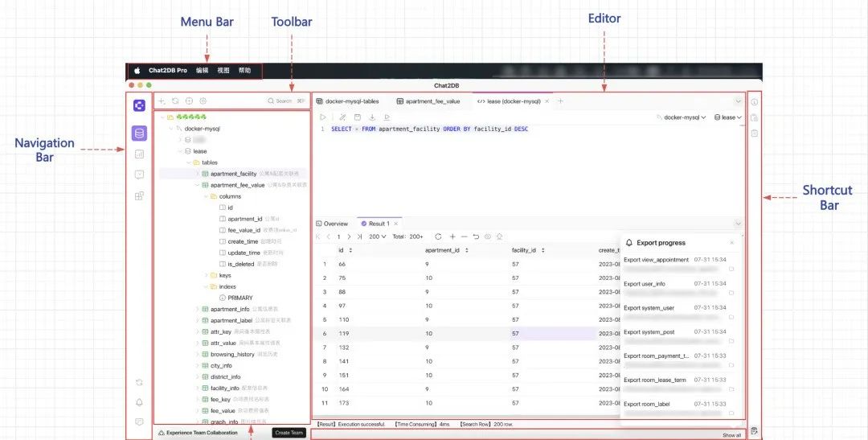Close the Export progress panel
Screen dimensions: 868x440
(x=732, y=243)
